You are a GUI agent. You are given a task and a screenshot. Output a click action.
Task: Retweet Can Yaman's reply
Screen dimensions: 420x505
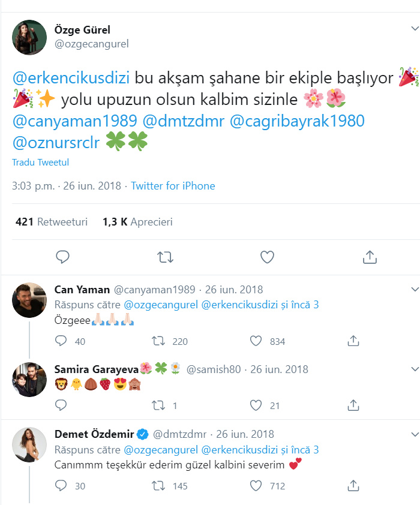click(x=158, y=341)
